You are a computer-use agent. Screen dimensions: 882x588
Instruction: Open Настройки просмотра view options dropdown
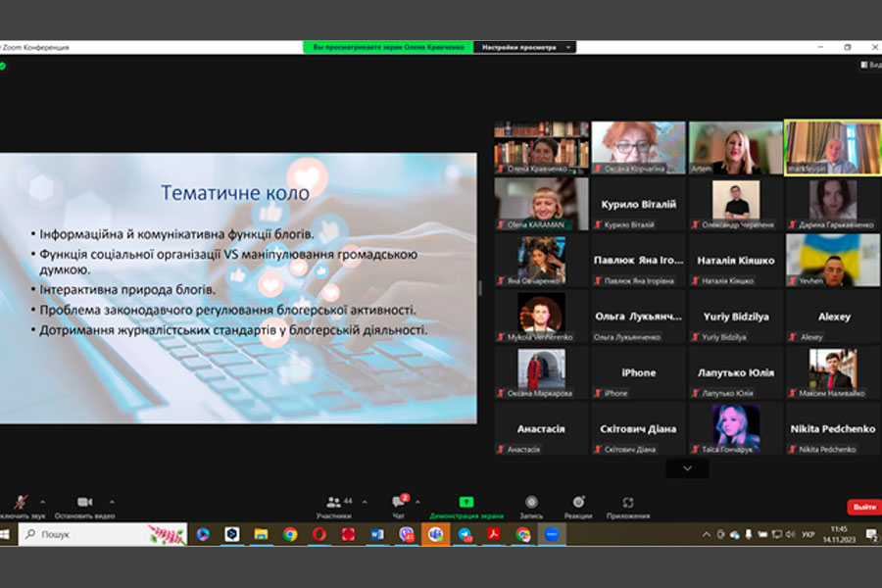point(524,47)
